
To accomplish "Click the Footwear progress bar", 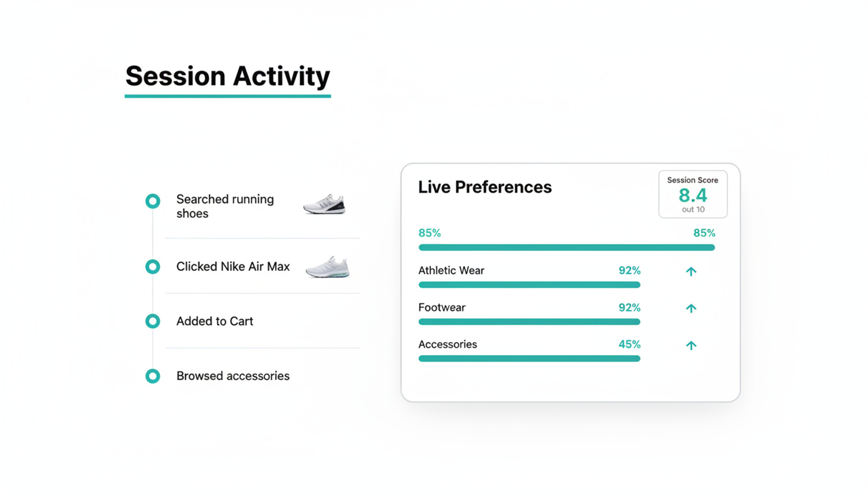I will click(x=529, y=322).
